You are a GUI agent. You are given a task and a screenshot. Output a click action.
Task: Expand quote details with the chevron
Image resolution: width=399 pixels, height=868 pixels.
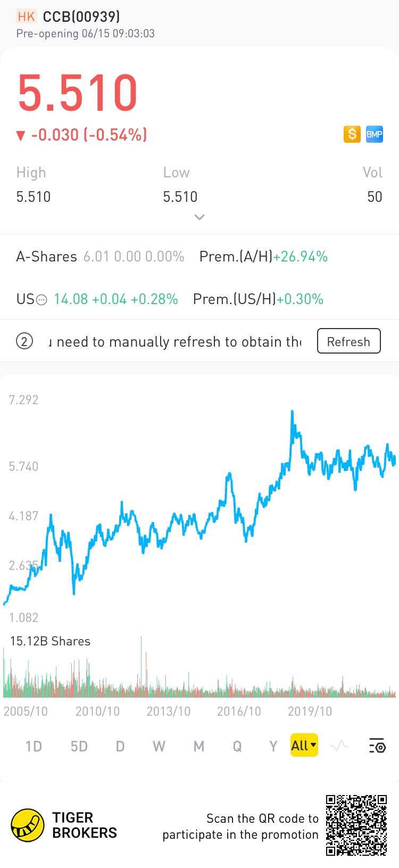pyautogui.click(x=199, y=217)
